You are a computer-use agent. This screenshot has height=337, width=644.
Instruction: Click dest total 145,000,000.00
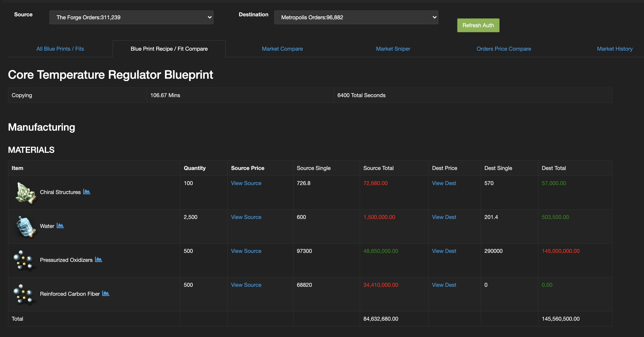coord(560,251)
